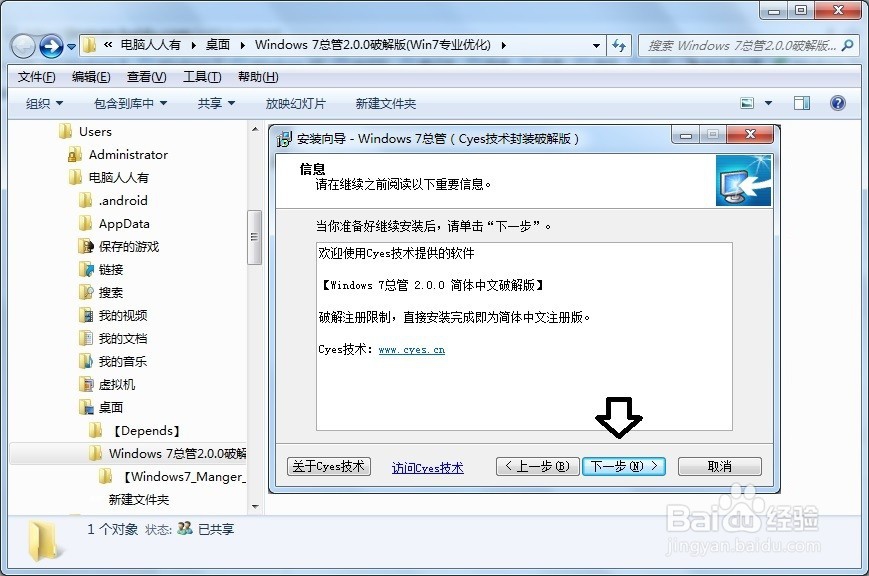Click the installer title bar setup icon
The height and width of the screenshot is (576, 869).
point(284,139)
